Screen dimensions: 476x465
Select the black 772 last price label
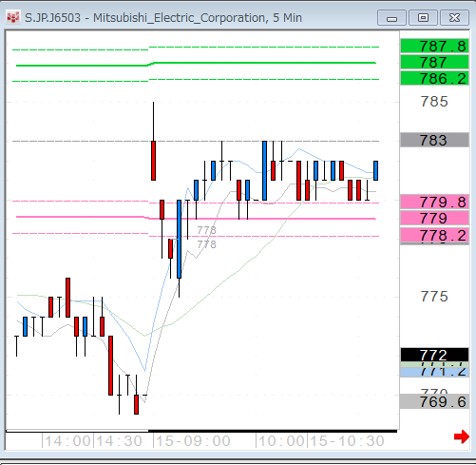(434, 355)
